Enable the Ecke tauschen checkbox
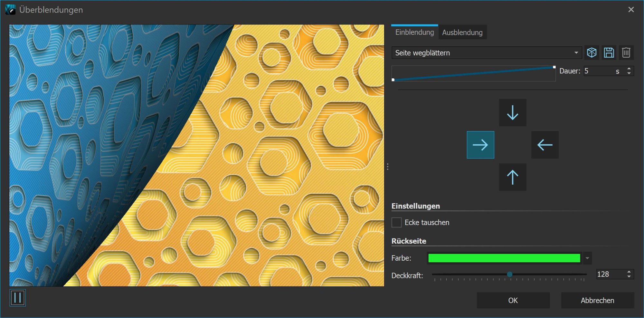This screenshot has width=644, height=318. pyautogui.click(x=397, y=223)
